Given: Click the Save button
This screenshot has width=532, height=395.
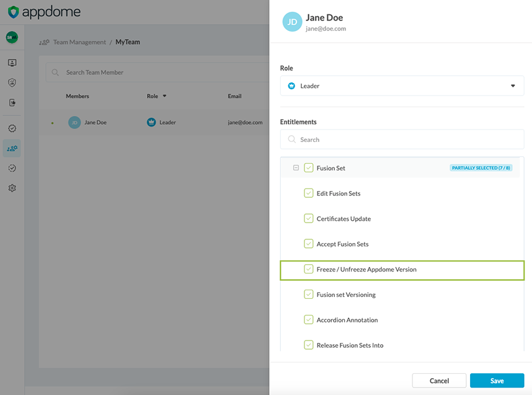Looking at the screenshot, I should 497,381.
